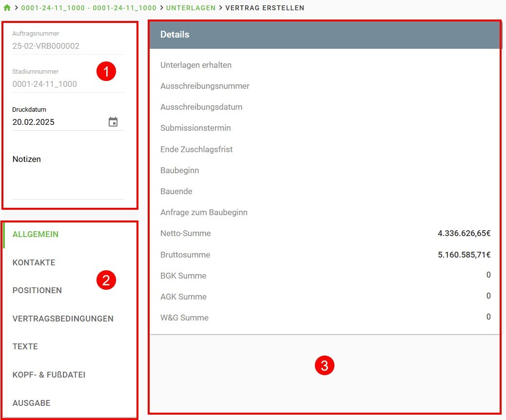Open the Druckdatum calendar picker icon
The width and height of the screenshot is (506, 420).
(113, 122)
